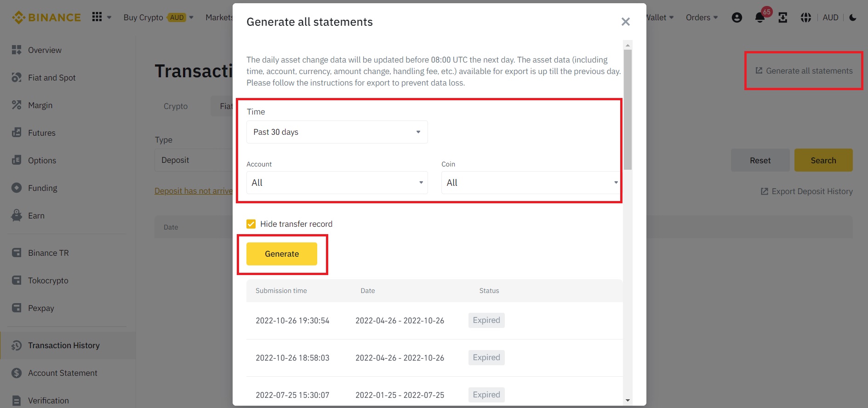Click the Transaction History sidebar icon

tap(17, 345)
